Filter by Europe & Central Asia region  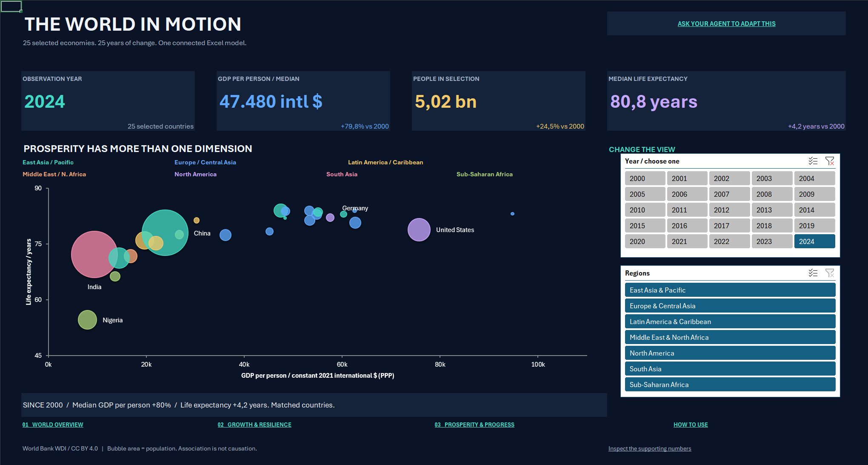click(x=730, y=306)
